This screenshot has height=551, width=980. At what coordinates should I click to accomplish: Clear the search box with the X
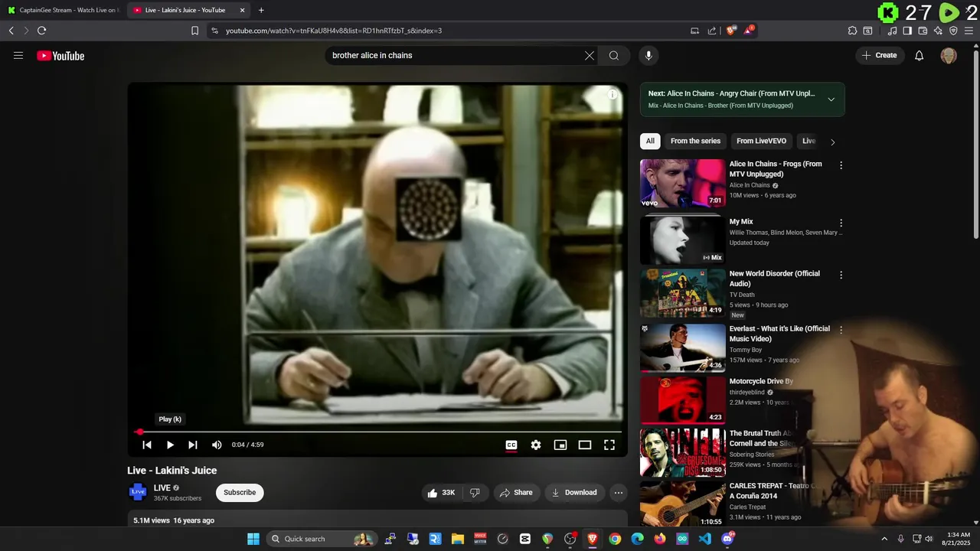click(x=590, y=55)
